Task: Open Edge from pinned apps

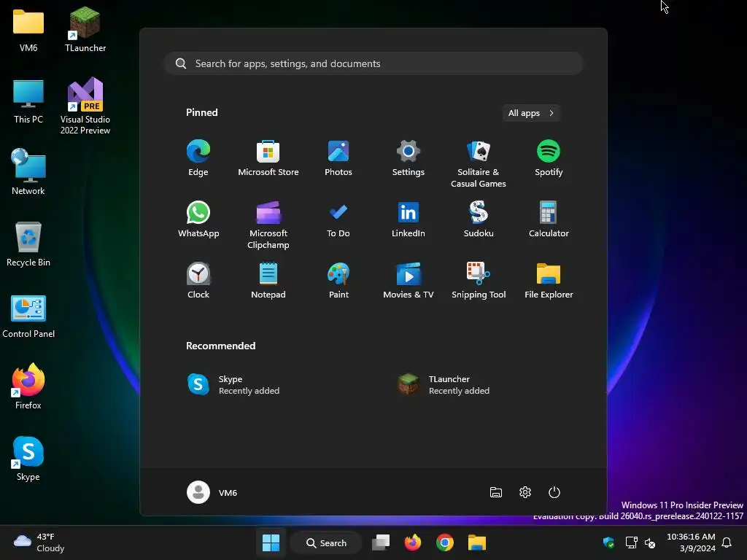Action: point(198,158)
